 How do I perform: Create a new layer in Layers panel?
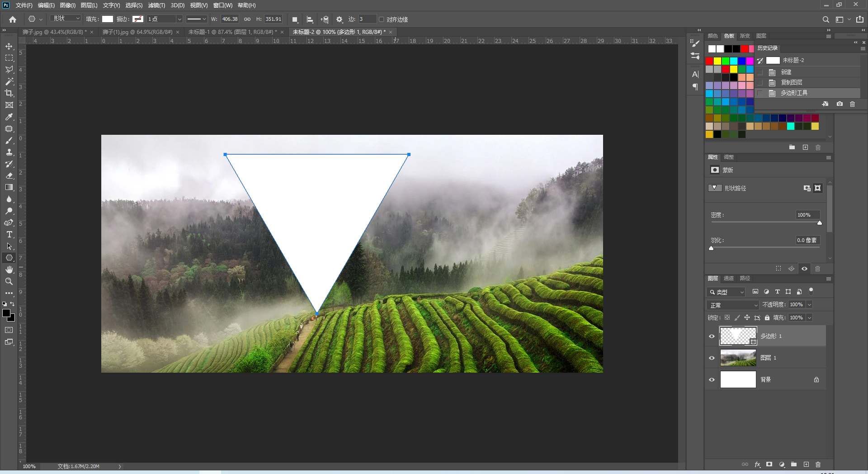806,465
